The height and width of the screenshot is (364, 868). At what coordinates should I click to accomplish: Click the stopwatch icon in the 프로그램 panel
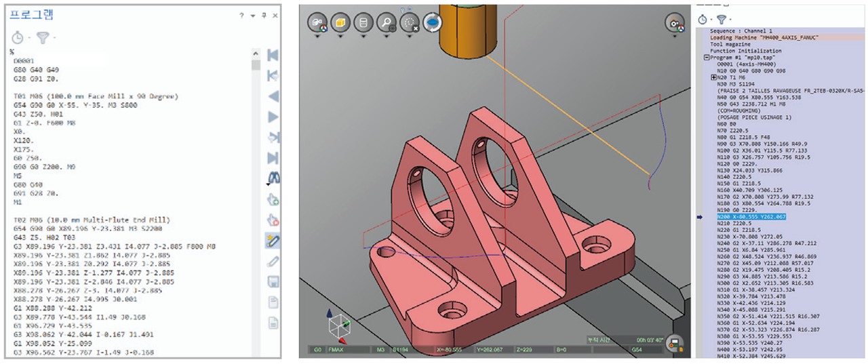click(18, 38)
